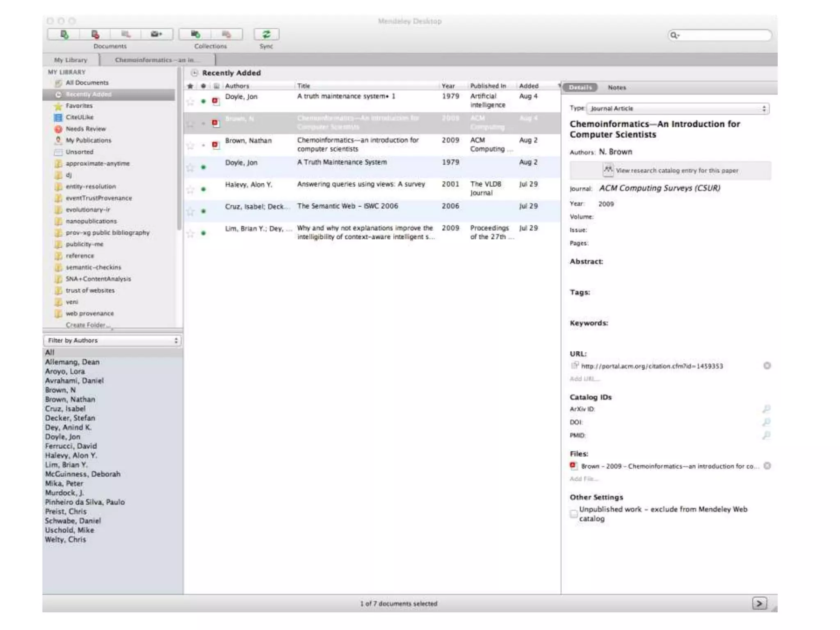Image resolution: width=840 pixels, height=630 pixels.
Task: Click View research catalog entry button
Action: (670, 170)
